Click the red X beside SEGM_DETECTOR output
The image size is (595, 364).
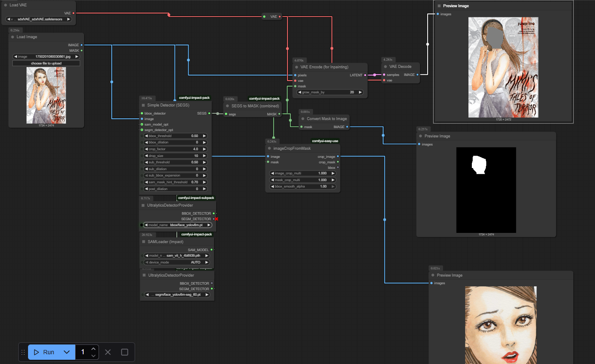click(x=217, y=219)
